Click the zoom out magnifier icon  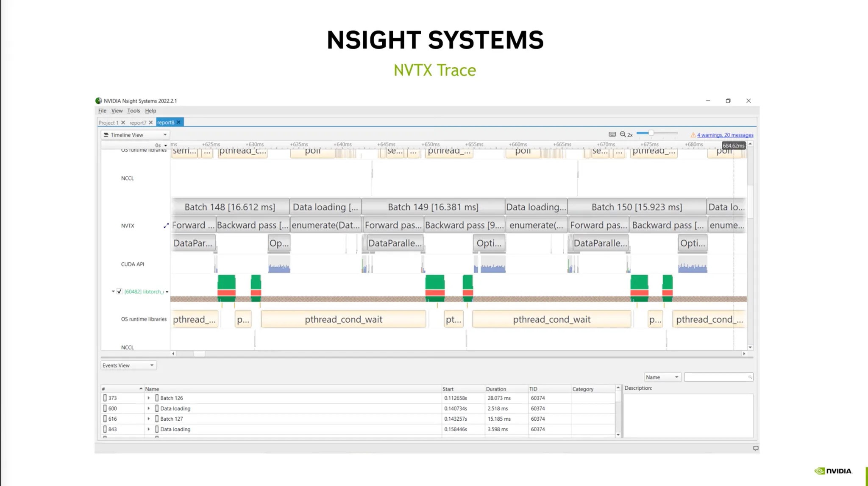[623, 134]
